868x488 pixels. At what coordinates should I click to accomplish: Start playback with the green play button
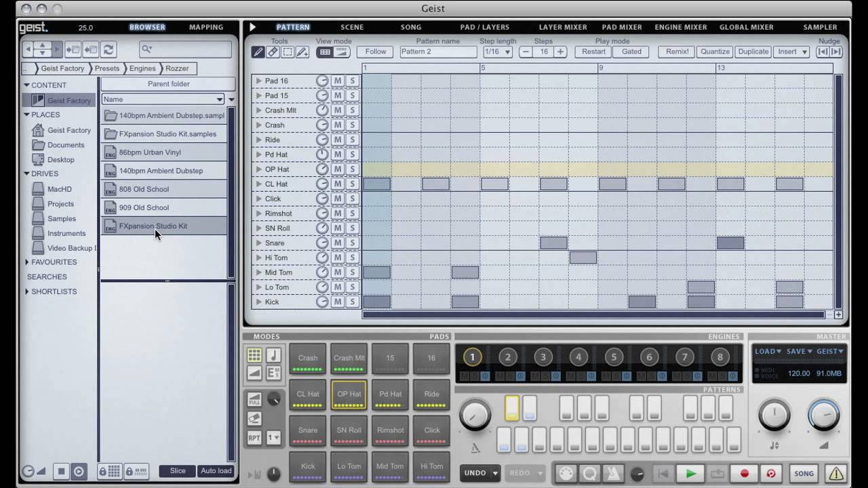click(x=690, y=474)
